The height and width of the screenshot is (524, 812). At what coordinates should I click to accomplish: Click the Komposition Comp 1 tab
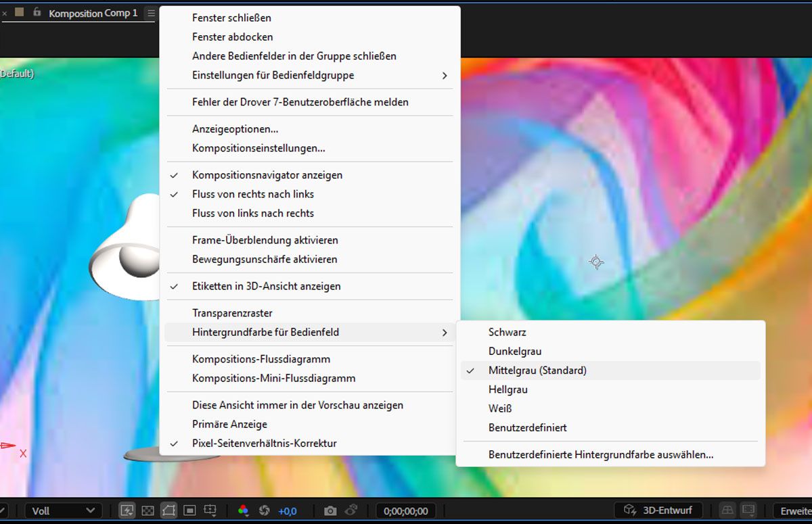tap(93, 13)
